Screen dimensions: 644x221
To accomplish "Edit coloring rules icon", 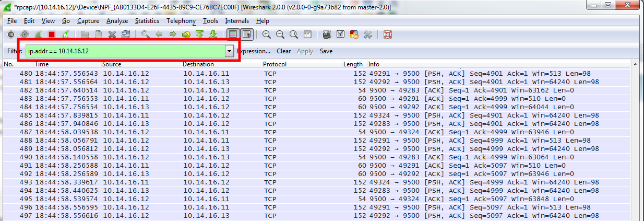I will [354, 34].
